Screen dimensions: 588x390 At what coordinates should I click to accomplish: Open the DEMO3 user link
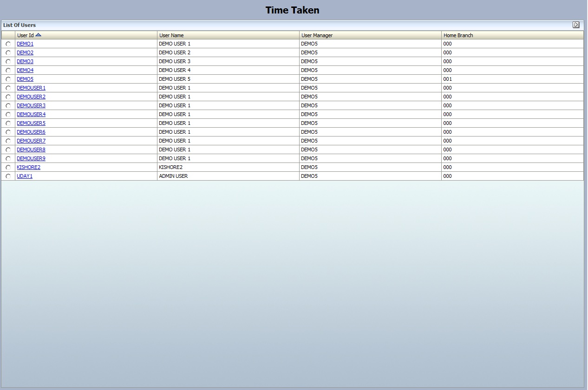point(25,61)
